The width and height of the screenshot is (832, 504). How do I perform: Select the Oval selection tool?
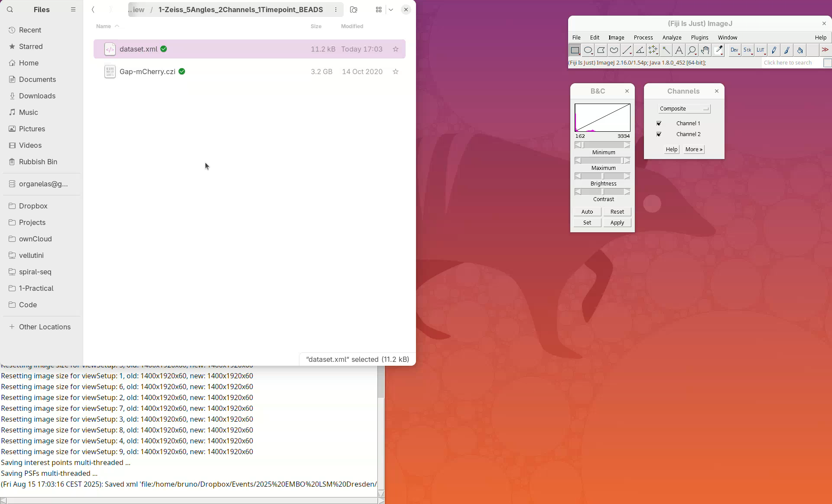coord(588,50)
